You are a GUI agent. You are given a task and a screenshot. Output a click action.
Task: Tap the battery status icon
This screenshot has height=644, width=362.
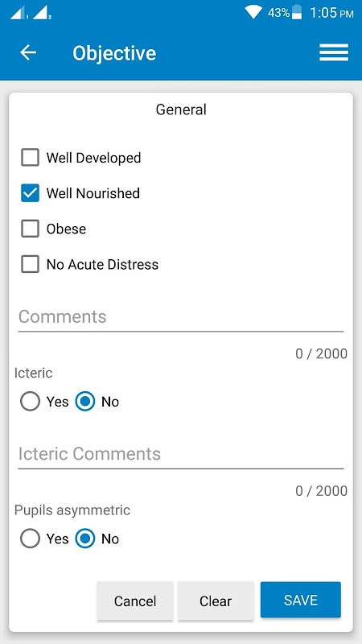(x=296, y=12)
